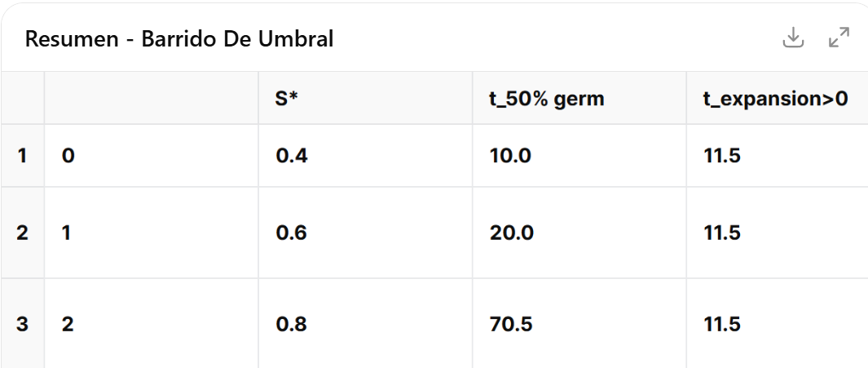Click the index 2 cell

click(68, 324)
